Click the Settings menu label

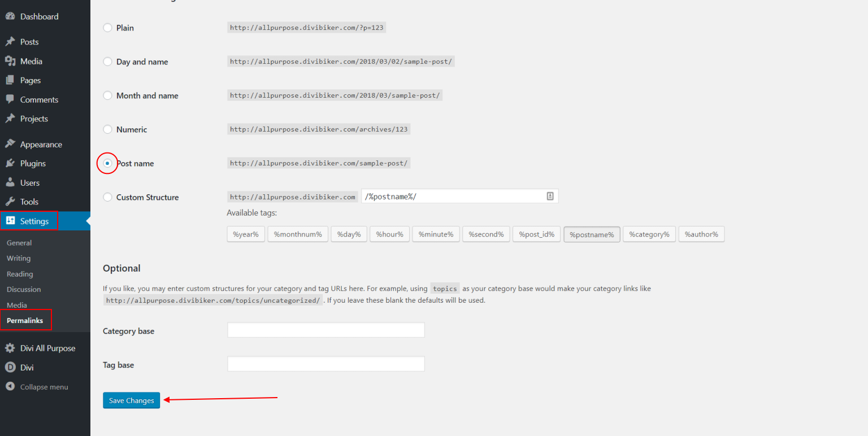click(x=34, y=221)
